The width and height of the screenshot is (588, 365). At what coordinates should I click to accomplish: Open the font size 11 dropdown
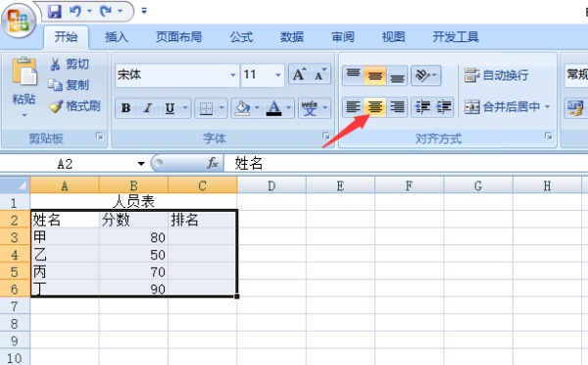278,76
